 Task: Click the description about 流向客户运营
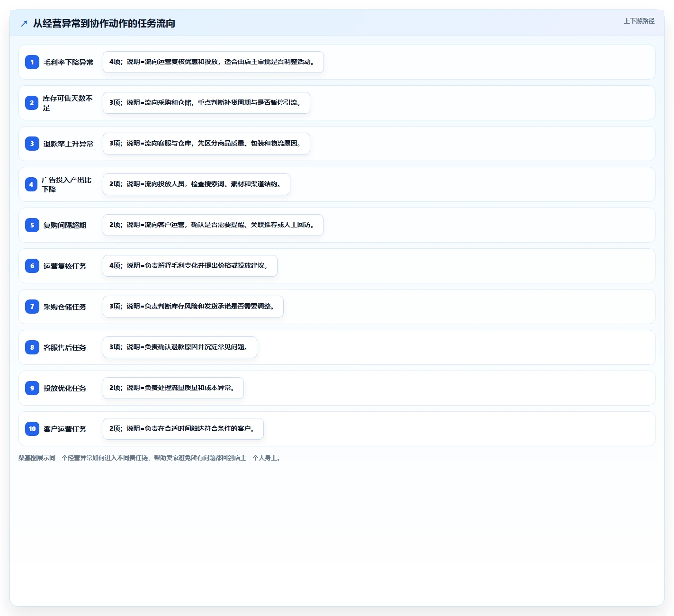(x=213, y=225)
